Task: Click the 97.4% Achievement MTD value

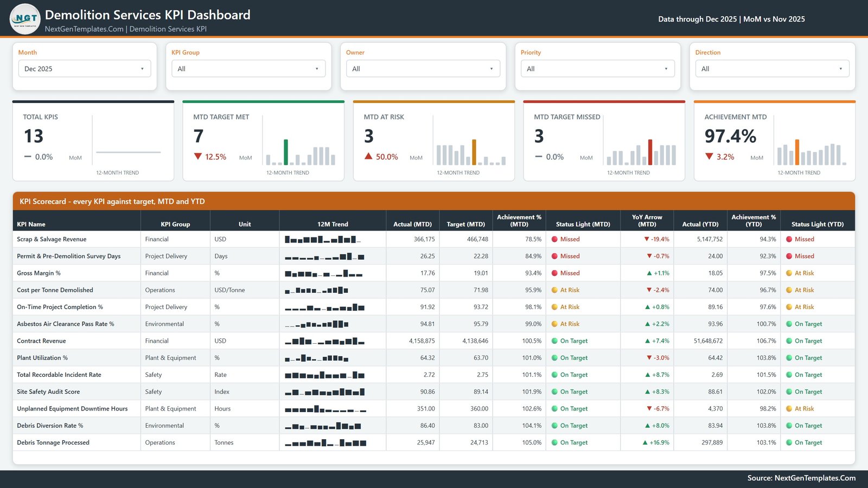Action: coord(730,136)
